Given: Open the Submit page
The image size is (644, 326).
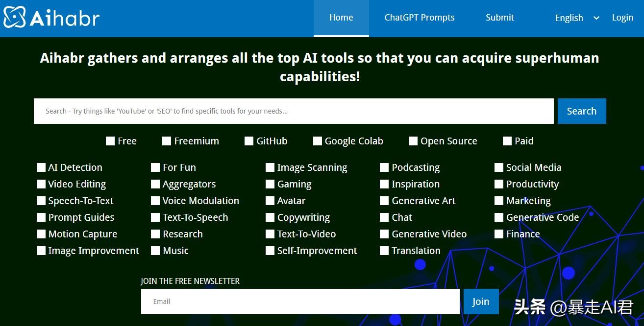Looking at the screenshot, I should pyautogui.click(x=499, y=18).
